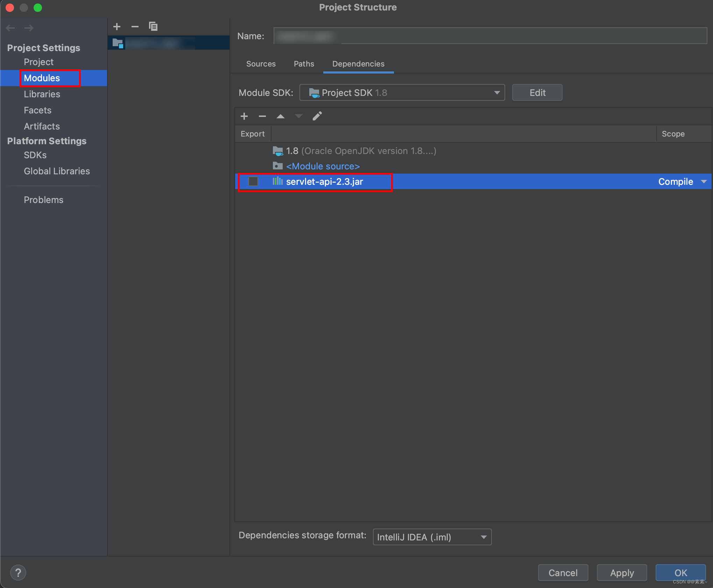Image resolution: width=713 pixels, height=588 pixels.
Task: Open the Module SDK dropdown
Action: click(x=402, y=93)
